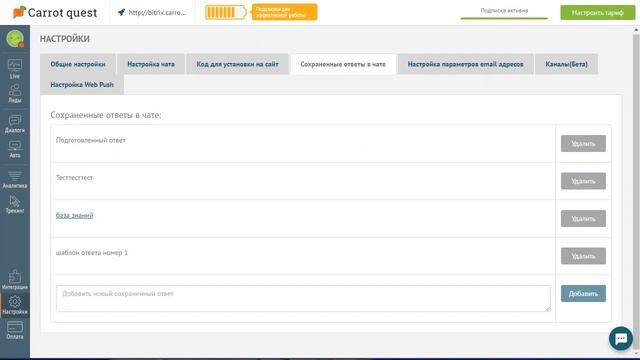
Task: Switch to Настройка чата tab
Action: click(x=151, y=64)
